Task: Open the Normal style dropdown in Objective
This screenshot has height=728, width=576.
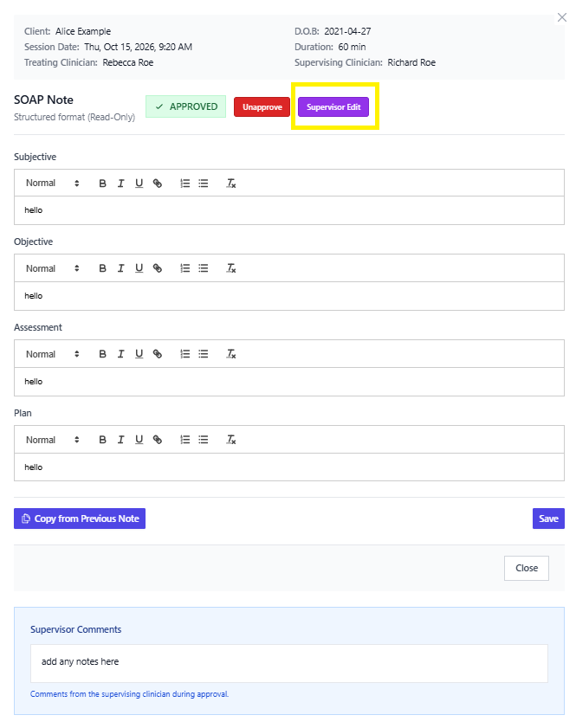Action: point(53,268)
